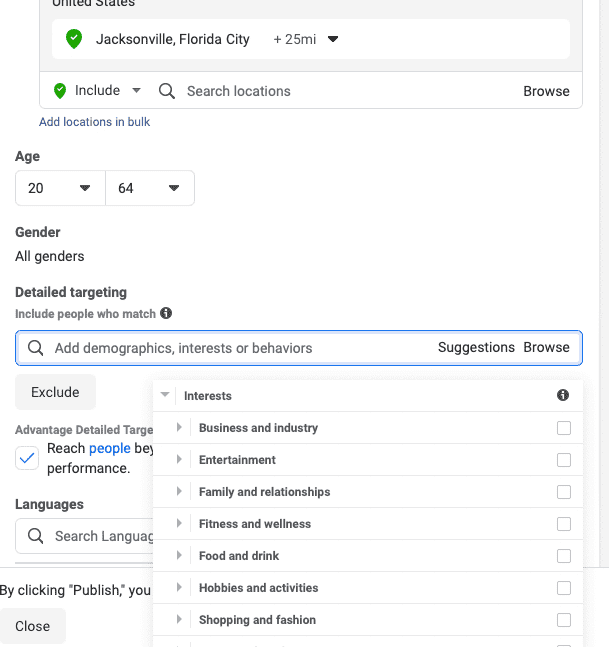Screen dimensions: 609x647
Task: Expand the Food and drink category
Action: click(x=179, y=555)
